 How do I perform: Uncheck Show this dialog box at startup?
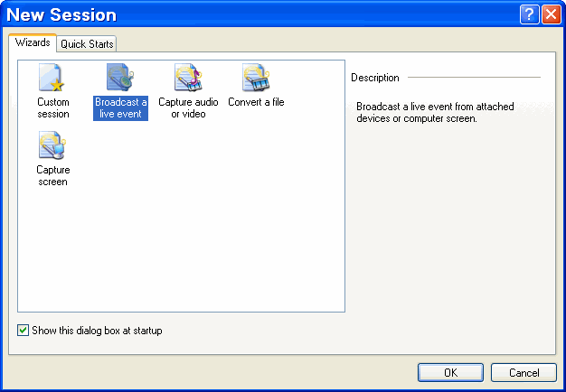pos(23,330)
